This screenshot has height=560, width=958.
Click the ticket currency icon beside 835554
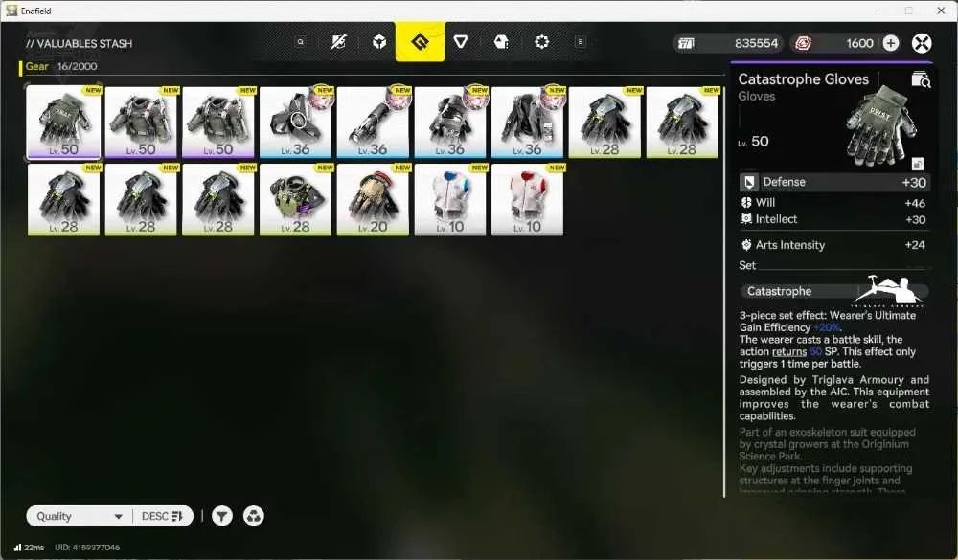687,43
